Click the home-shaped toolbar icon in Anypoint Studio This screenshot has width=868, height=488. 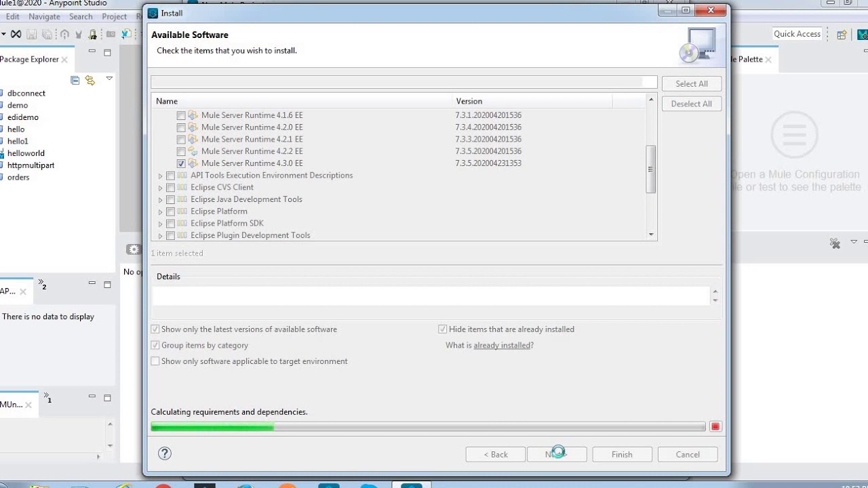click(x=64, y=34)
